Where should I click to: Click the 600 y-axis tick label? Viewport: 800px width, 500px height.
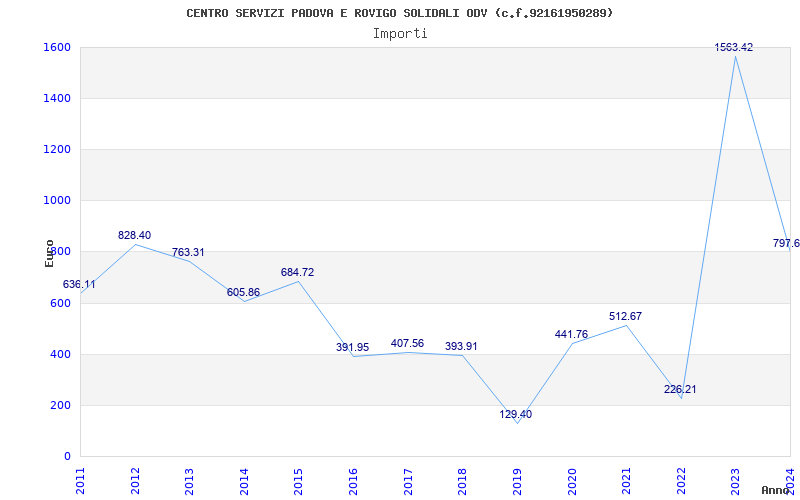[59, 303]
